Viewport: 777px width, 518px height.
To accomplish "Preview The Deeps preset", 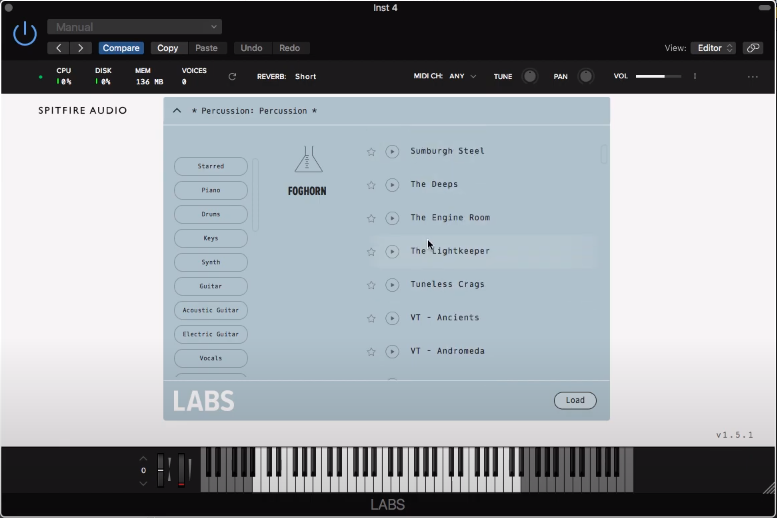I will [x=392, y=185].
